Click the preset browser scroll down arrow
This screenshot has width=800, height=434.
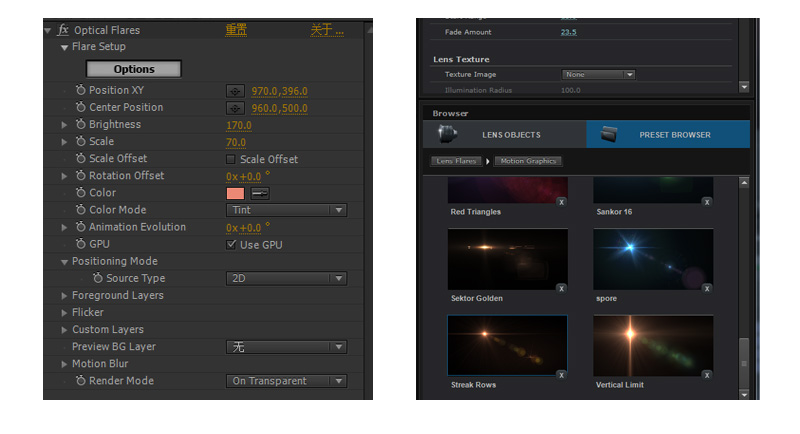click(744, 395)
